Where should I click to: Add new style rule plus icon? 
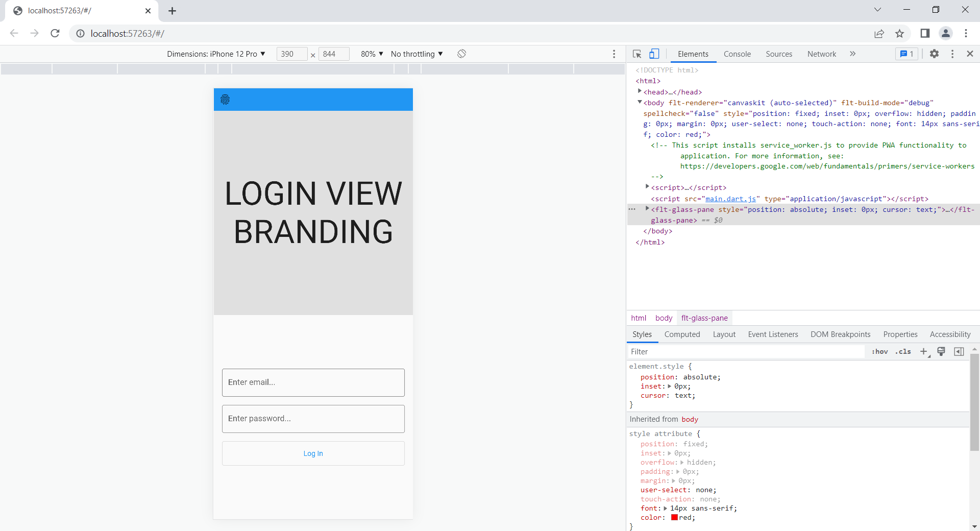point(924,351)
